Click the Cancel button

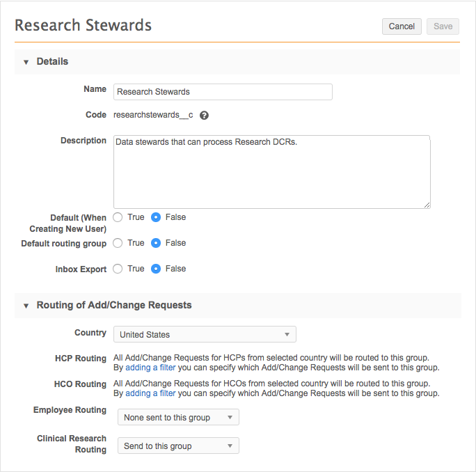tap(402, 26)
